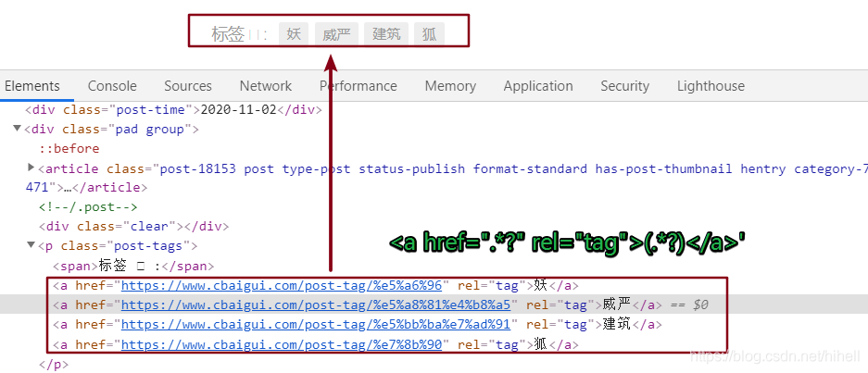The width and height of the screenshot is (868, 373).
Task: Open href link ending %e5%a6%96
Action: click(x=282, y=286)
